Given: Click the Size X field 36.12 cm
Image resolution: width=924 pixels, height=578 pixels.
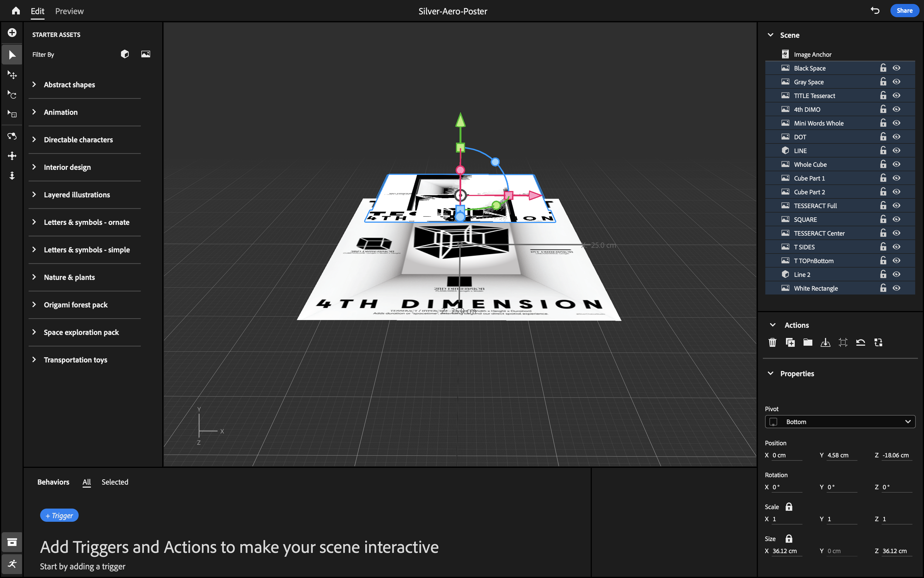Looking at the screenshot, I should click(787, 551).
